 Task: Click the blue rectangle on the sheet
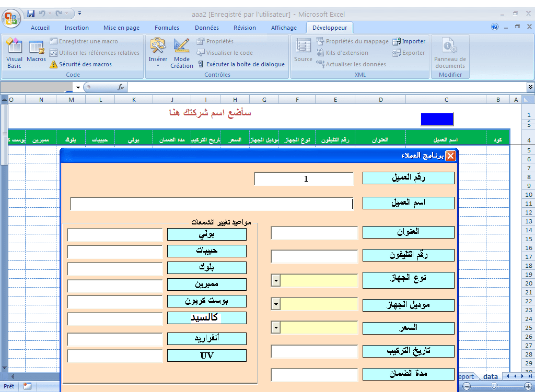tap(437, 119)
